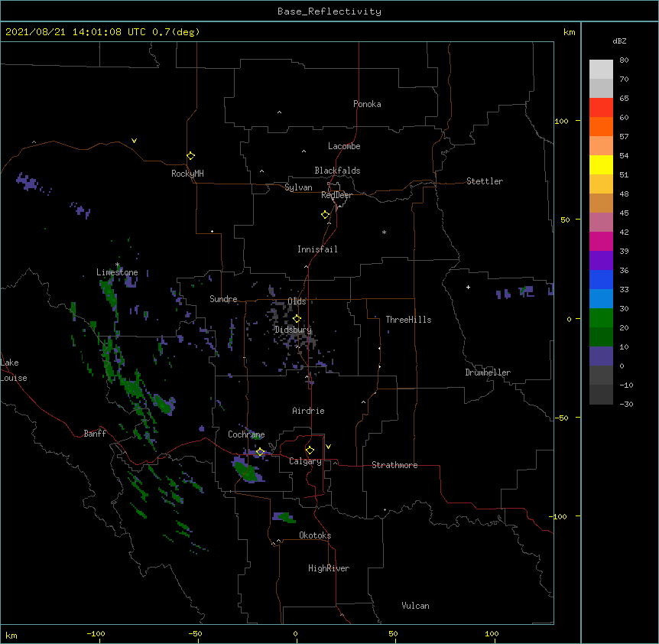
Task: Click the white asterisk marker east of Innisfail
Action: (384, 232)
